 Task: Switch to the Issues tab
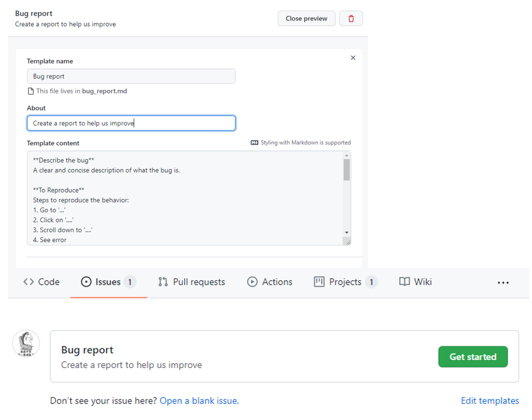(108, 282)
